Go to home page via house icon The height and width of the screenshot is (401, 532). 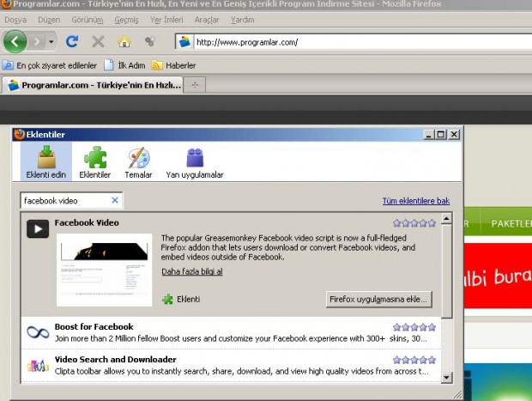tap(124, 42)
